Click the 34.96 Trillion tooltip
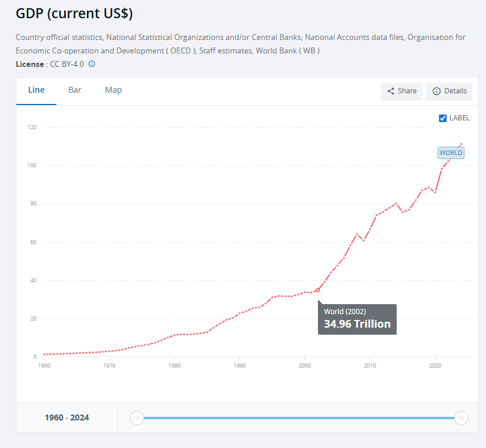This screenshot has height=448, width=486. click(357, 319)
